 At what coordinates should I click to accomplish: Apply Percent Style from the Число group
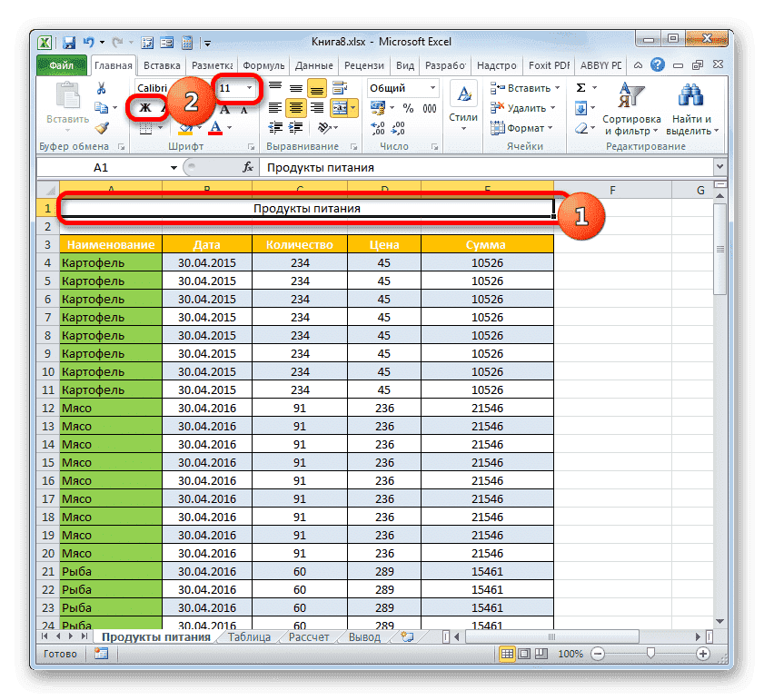pyautogui.click(x=409, y=109)
